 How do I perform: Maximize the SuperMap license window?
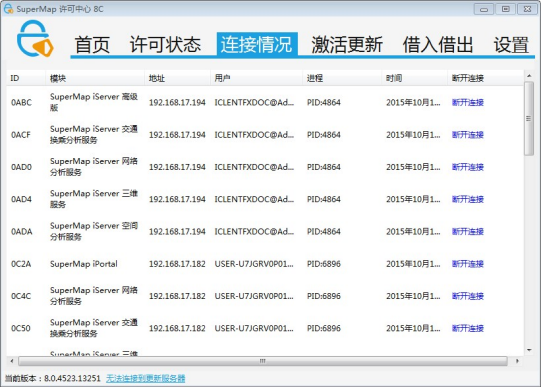pos(506,9)
